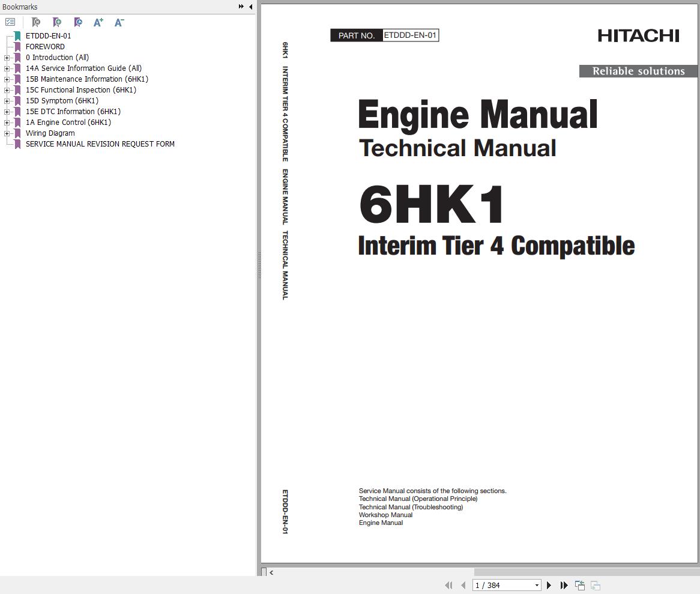Open the Wiring Diagram bookmark
Screen dimensions: 700x594
click(x=50, y=133)
